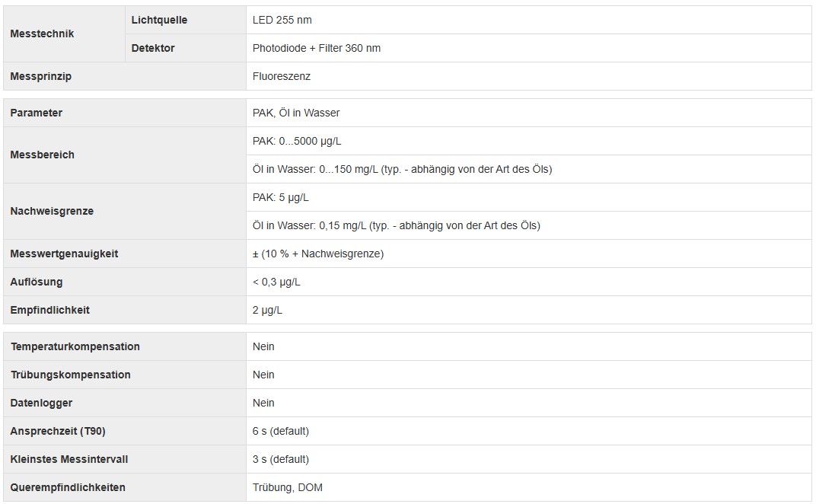Select the Lichtquelle label cell
Viewport: 816px width, 504px height.
[x=185, y=20]
